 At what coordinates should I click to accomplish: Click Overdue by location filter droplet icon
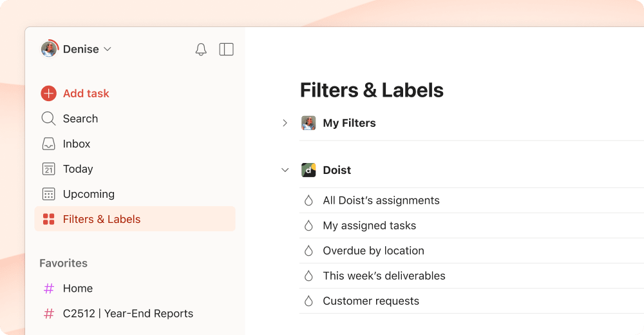coord(308,251)
